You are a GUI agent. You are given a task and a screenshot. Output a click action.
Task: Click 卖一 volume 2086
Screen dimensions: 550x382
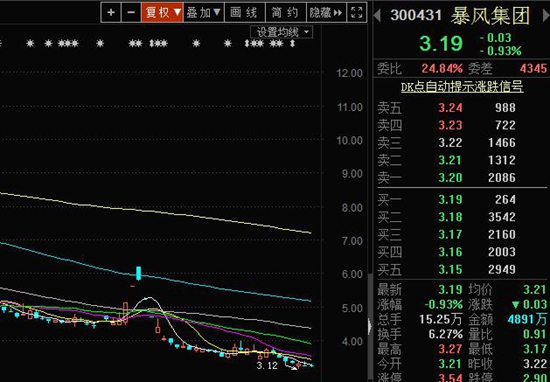[x=502, y=178]
